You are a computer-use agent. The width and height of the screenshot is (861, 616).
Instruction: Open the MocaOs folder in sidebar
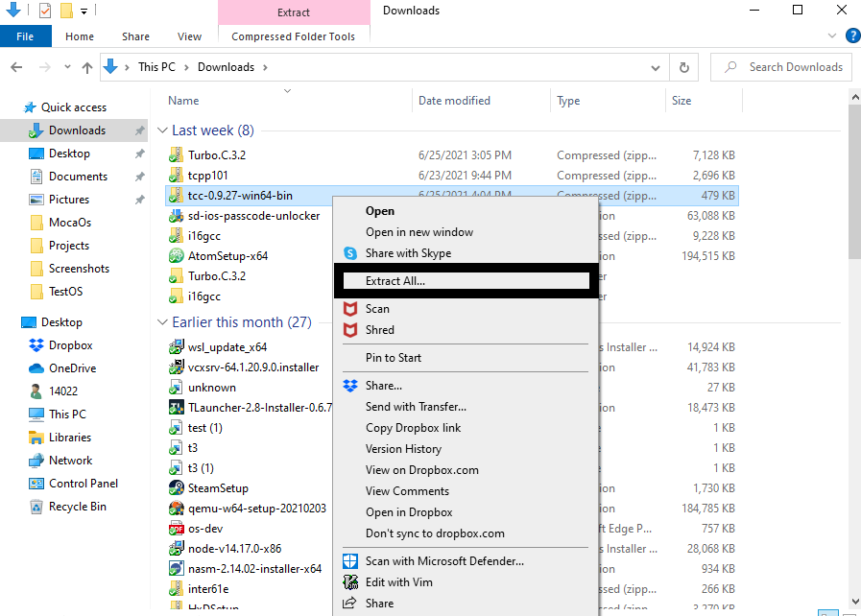[x=70, y=223]
